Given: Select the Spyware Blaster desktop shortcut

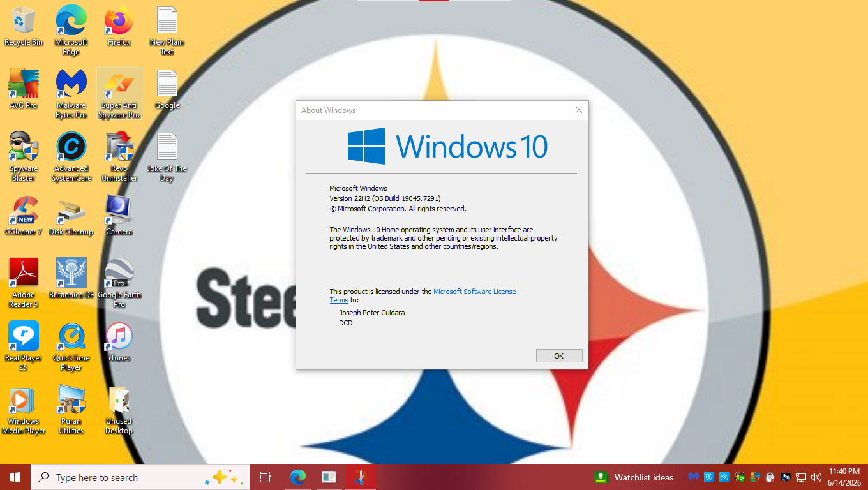Looking at the screenshot, I should [24, 156].
